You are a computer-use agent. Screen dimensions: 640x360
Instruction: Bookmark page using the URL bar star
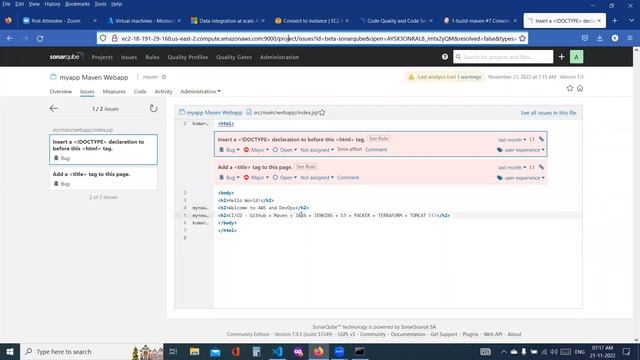click(522, 38)
